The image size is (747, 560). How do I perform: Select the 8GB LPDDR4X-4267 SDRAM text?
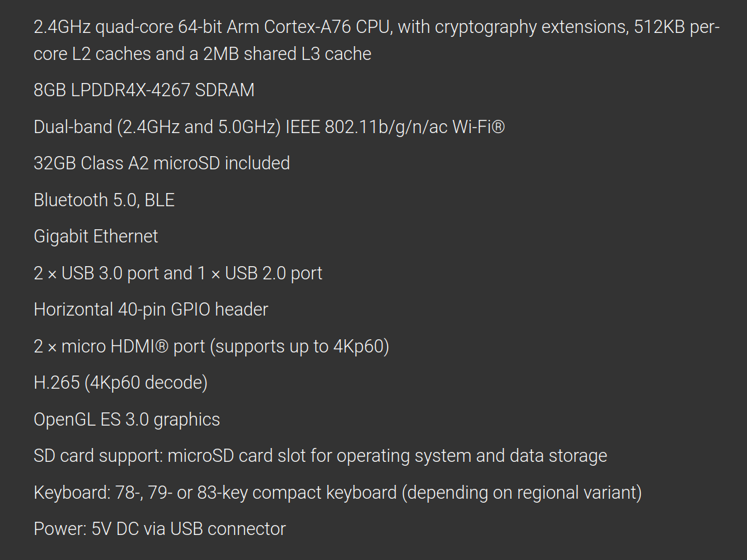tap(144, 90)
